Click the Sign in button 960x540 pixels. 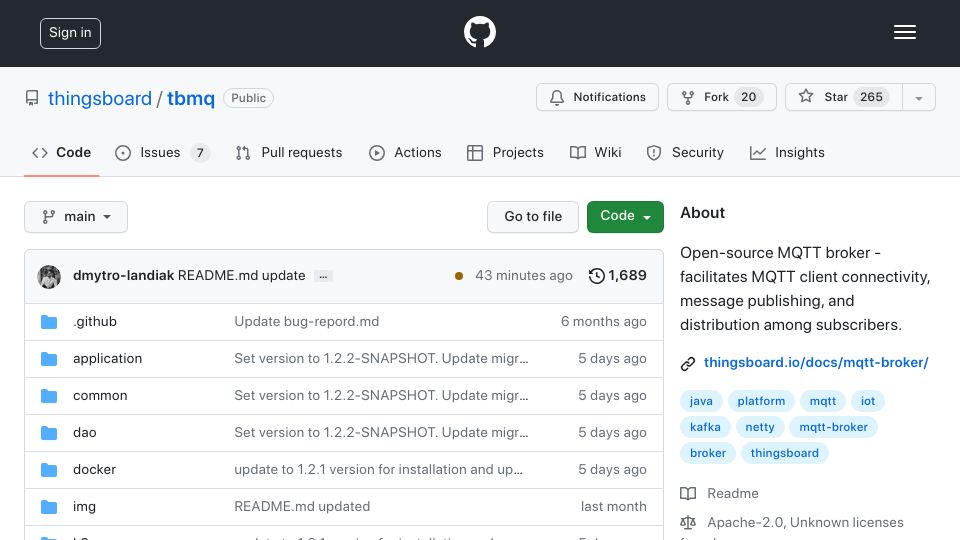point(70,33)
